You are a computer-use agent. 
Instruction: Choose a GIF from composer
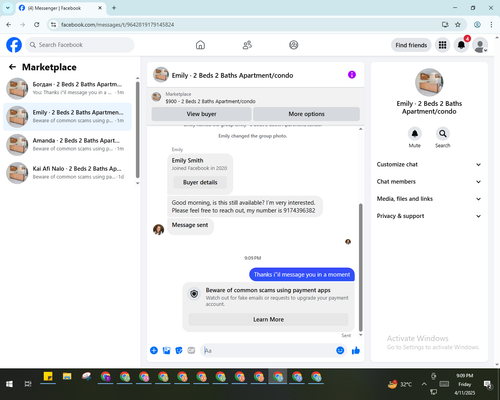191,350
